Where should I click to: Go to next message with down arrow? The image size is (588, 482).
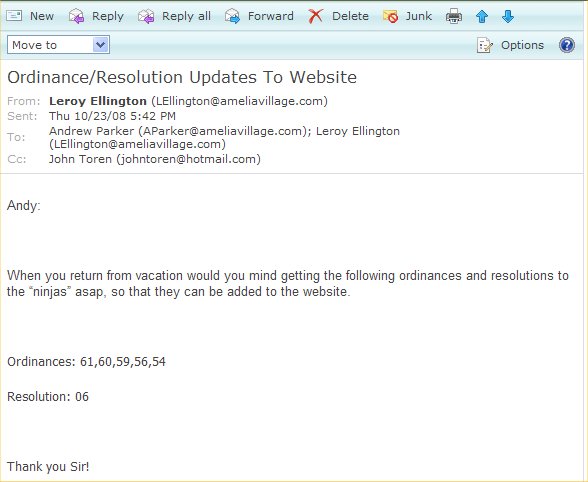508,16
